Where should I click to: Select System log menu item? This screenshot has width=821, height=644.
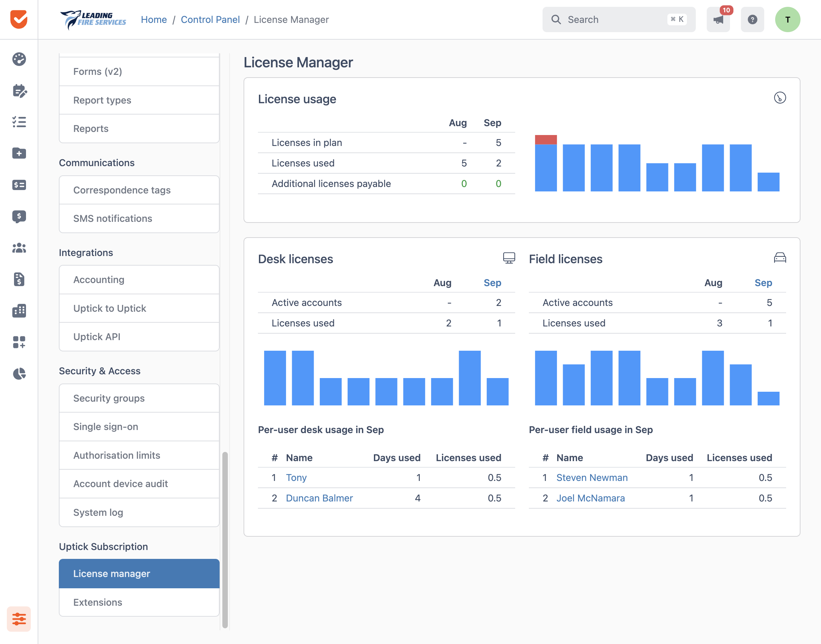pyautogui.click(x=139, y=512)
